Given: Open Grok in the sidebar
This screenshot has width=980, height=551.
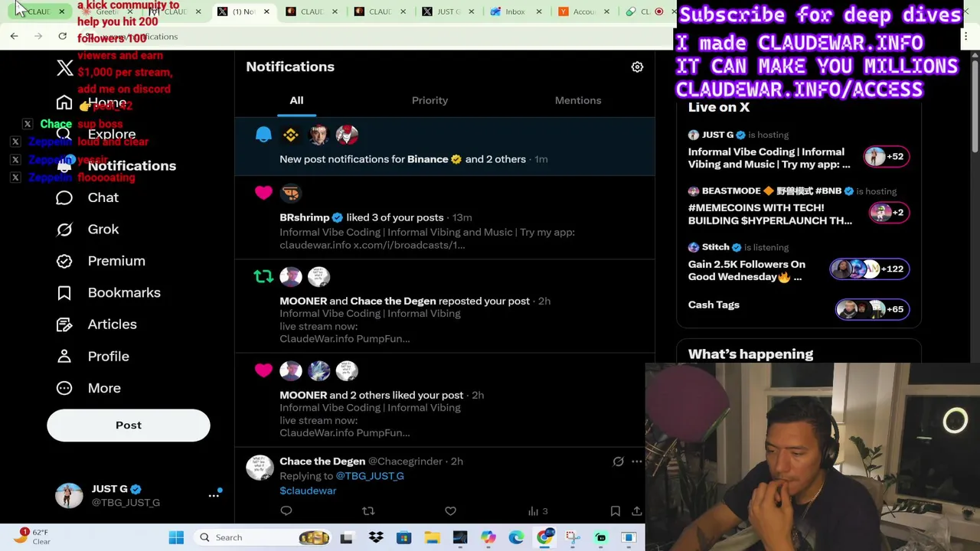Looking at the screenshot, I should 87,229.
